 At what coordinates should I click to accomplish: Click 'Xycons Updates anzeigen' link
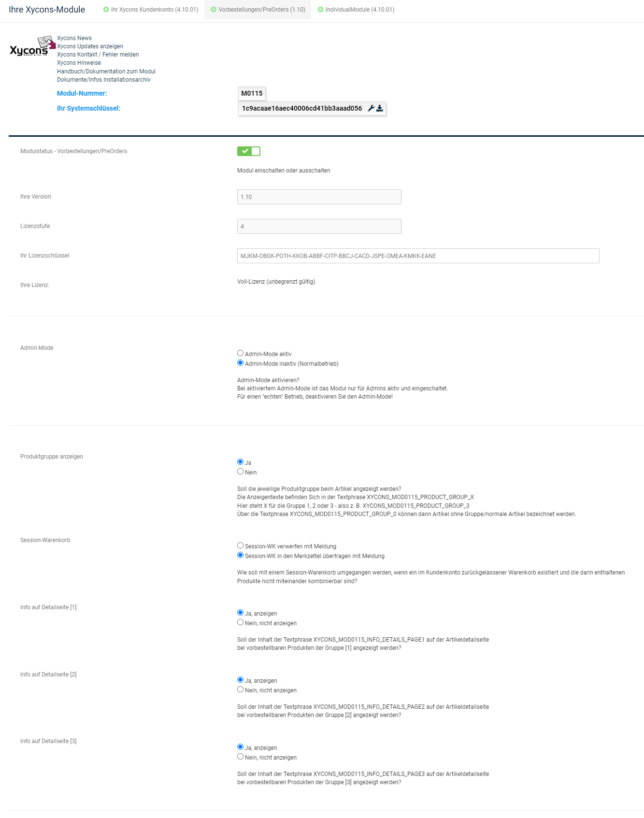[90, 46]
